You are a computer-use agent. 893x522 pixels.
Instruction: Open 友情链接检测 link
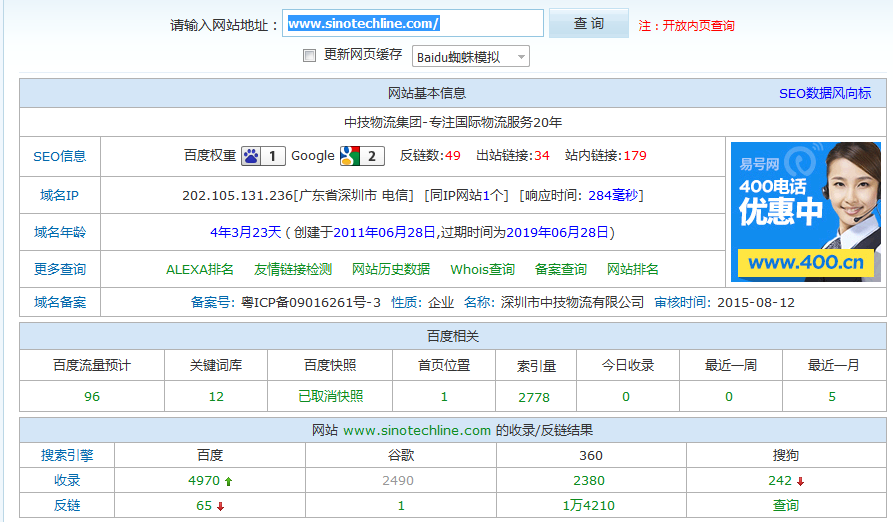[293, 269]
